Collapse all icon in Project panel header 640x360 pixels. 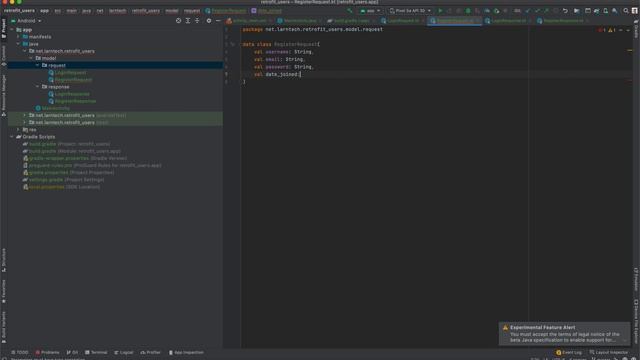coord(197,20)
